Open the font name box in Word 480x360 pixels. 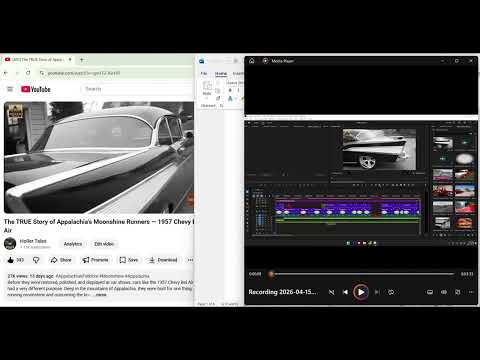click(234, 82)
